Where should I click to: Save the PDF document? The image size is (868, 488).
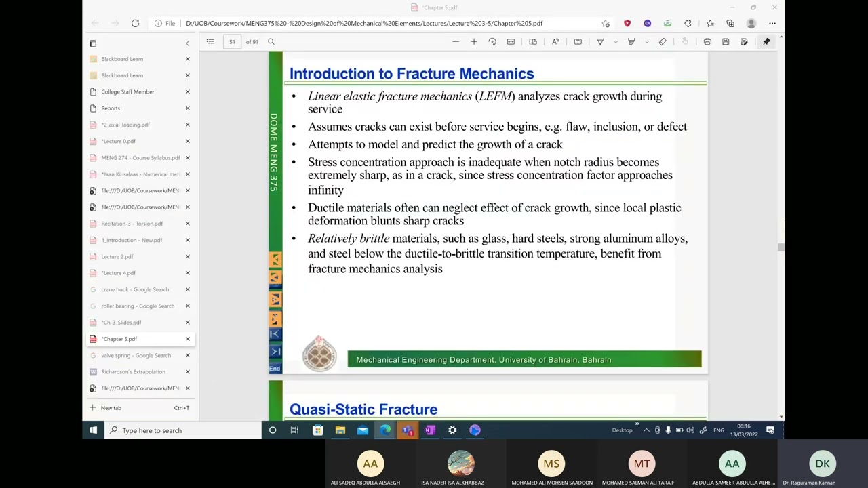(x=726, y=42)
